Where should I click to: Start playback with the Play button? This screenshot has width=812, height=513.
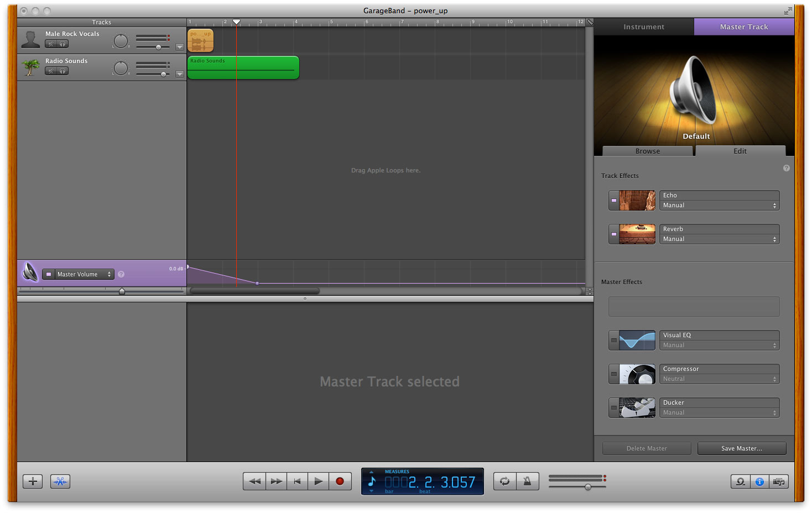click(318, 481)
